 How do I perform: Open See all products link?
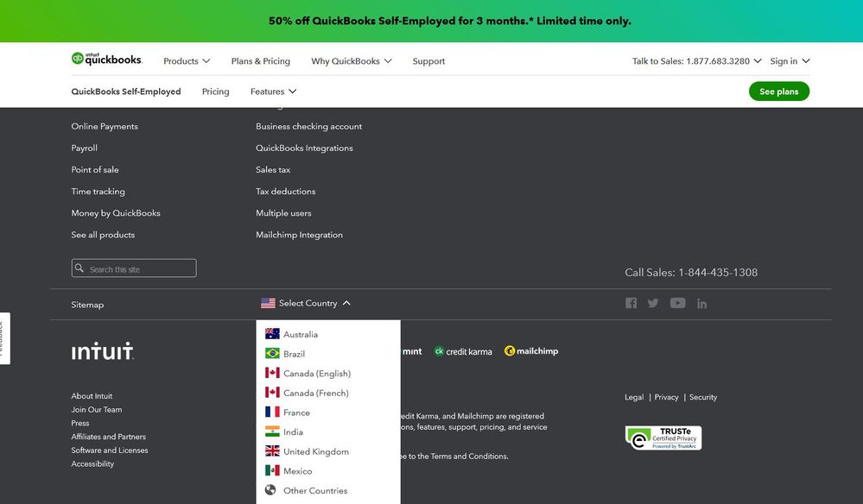click(103, 235)
